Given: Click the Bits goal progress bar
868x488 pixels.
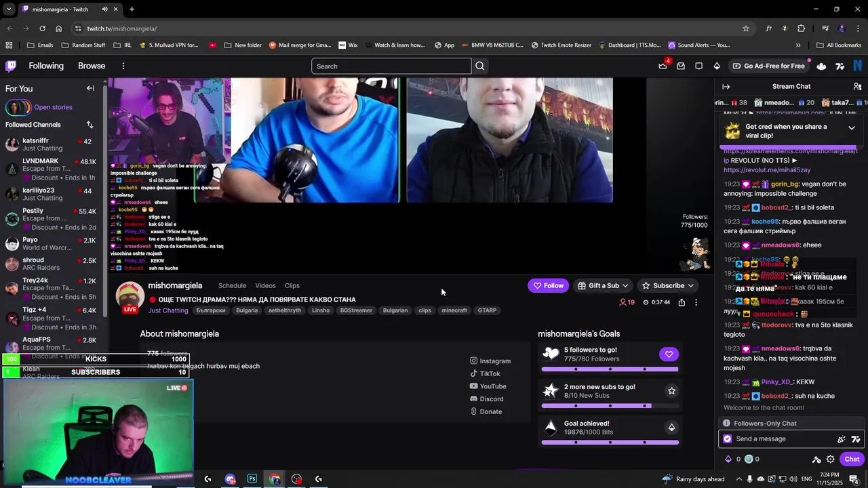Looking at the screenshot, I should point(610,443).
